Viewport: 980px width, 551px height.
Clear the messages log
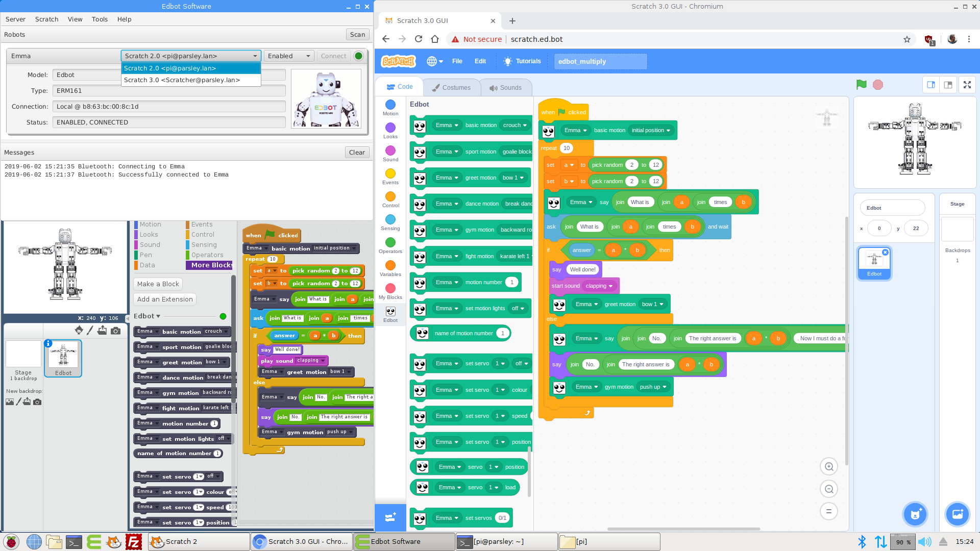tap(357, 153)
